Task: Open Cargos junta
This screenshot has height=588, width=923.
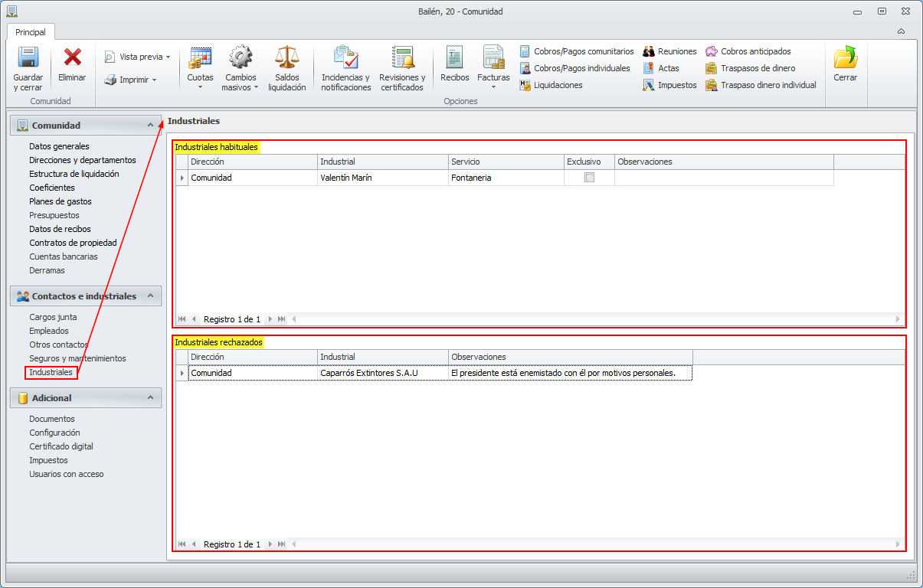Action: tap(53, 317)
